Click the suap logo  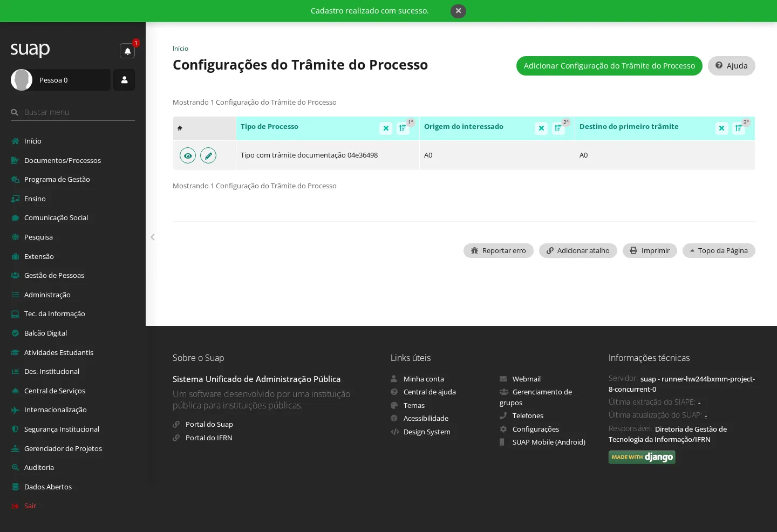click(x=30, y=50)
